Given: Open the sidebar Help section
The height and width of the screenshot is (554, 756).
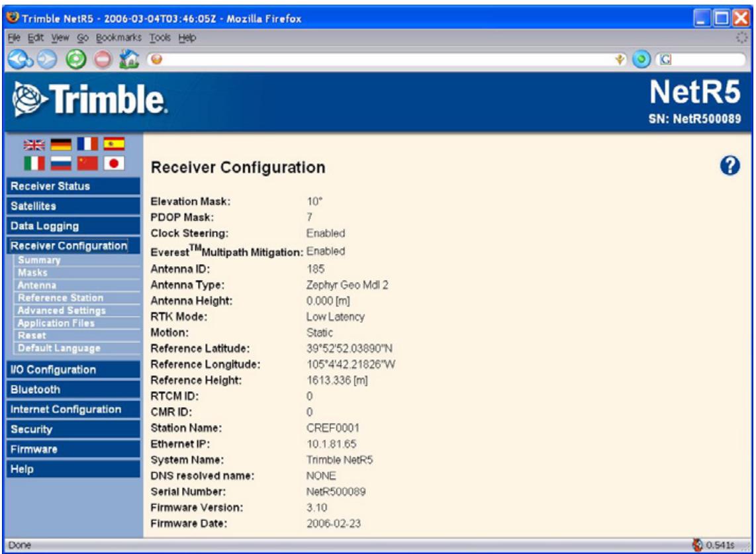Looking at the screenshot, I should pyautogui.click(x=73, y=469).
